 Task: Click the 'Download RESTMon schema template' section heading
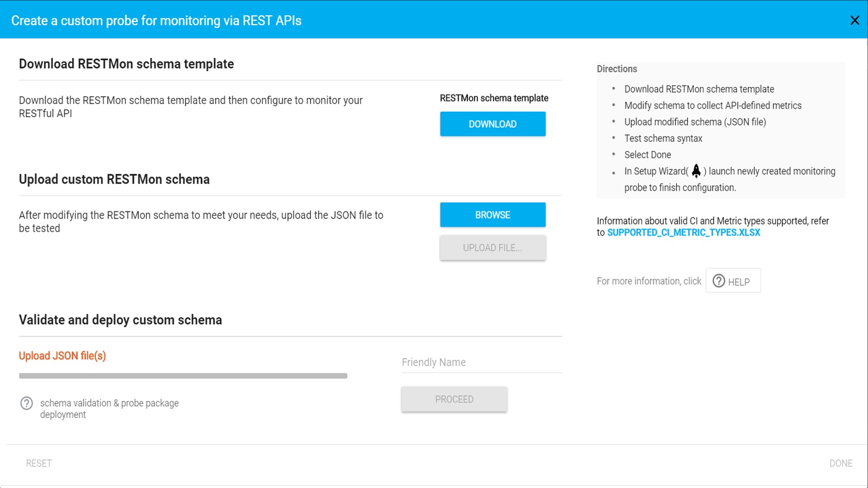pyautogui.click(x=126, y=64)
